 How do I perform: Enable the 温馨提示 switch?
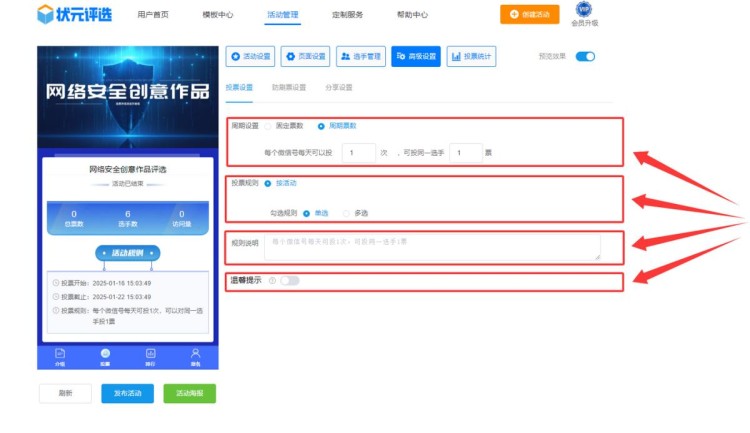tap(289, 281)
